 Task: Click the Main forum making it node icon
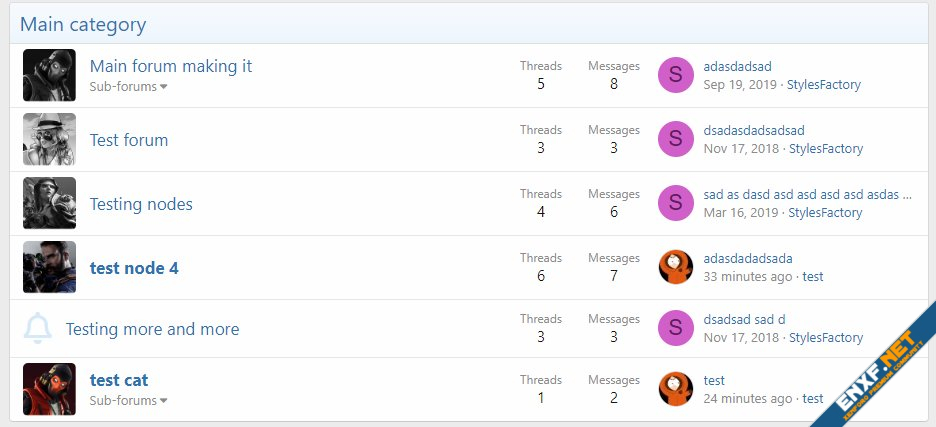coord(49,75)
